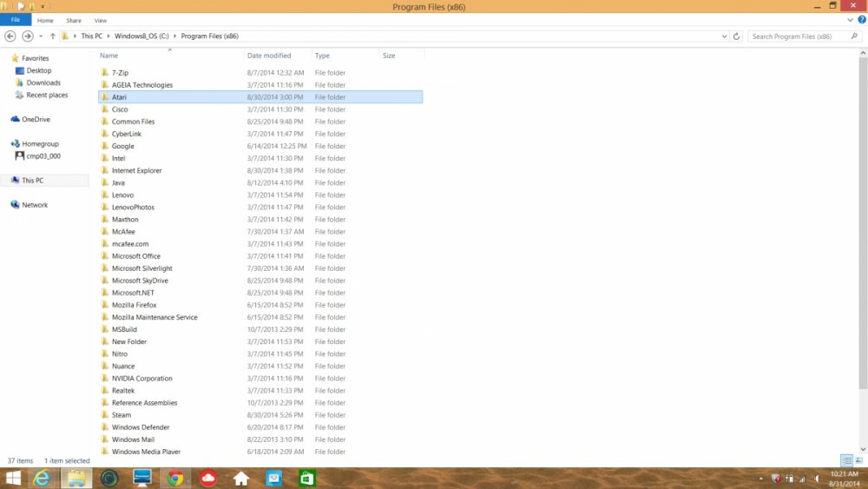Switch to the Share ribbon tab

click(74, 21)
